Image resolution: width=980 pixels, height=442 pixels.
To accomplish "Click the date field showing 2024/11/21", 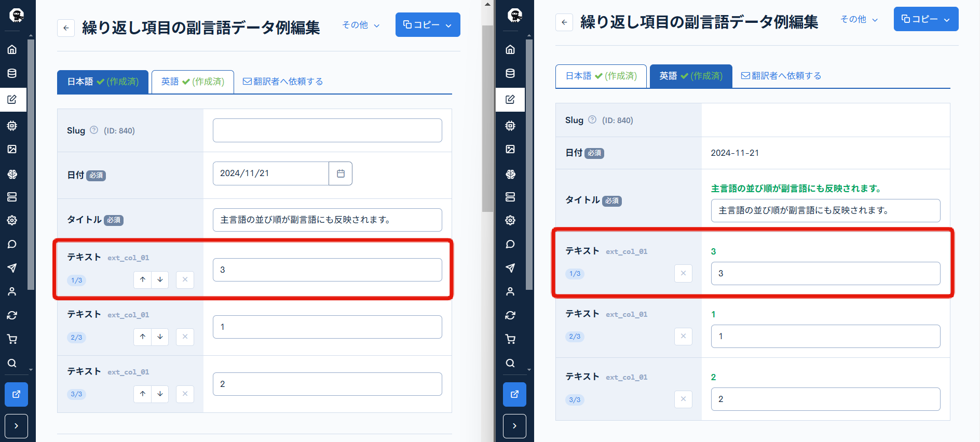I will (271, 173).
